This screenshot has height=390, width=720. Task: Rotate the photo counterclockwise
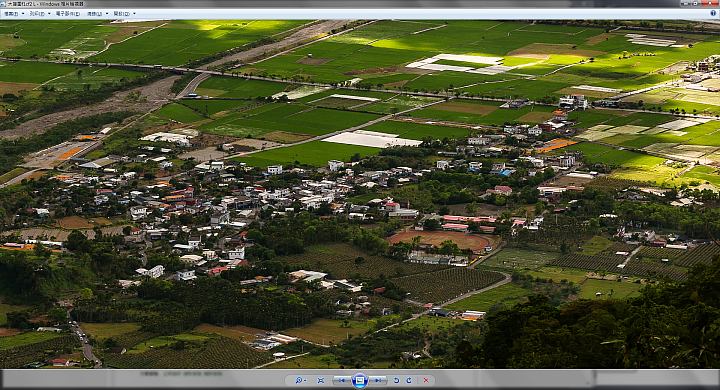click(x=397, y=380)
